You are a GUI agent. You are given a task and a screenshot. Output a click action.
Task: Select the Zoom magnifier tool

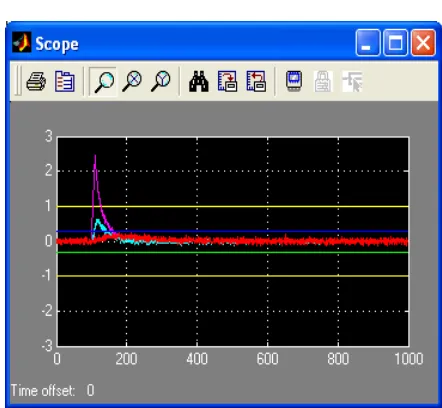coord(104,82)
